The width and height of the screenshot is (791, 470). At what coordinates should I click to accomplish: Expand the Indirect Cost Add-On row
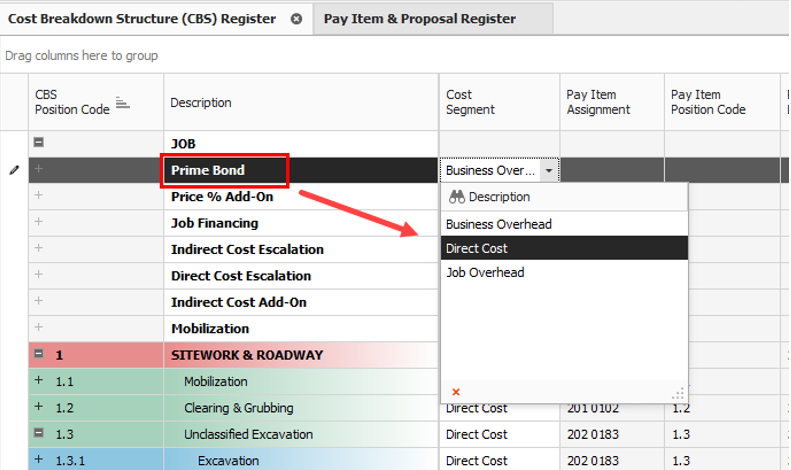coord(38,301)
